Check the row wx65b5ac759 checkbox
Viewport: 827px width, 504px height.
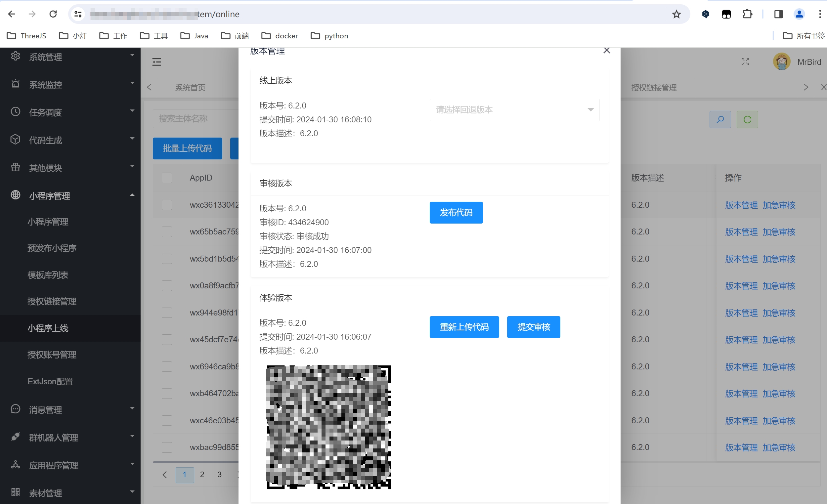(167, 231)
